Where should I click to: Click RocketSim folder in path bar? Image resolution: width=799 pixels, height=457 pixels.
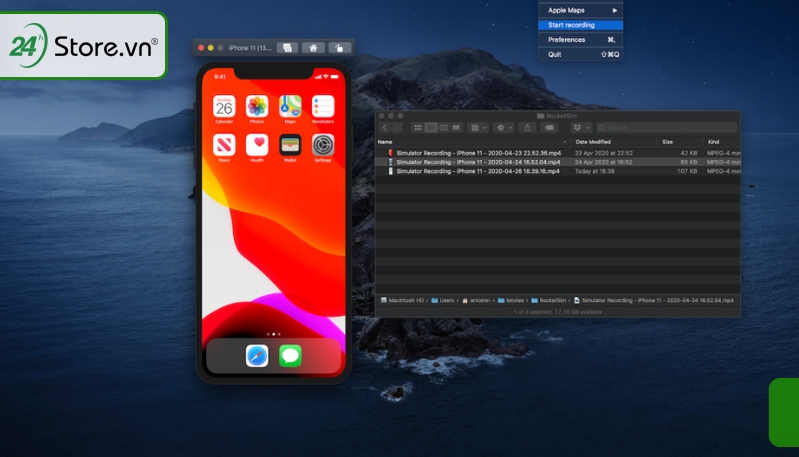tap(549, 301)
